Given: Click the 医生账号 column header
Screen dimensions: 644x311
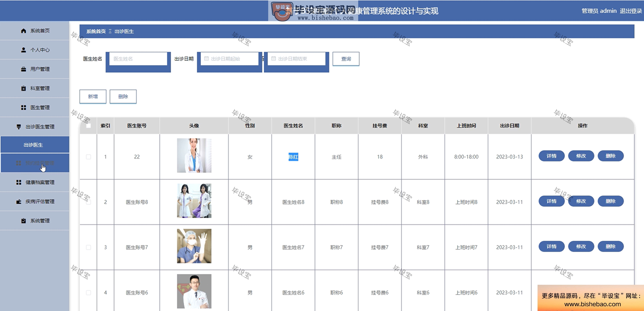Looking at the screenshot, I should pos(137,126).
